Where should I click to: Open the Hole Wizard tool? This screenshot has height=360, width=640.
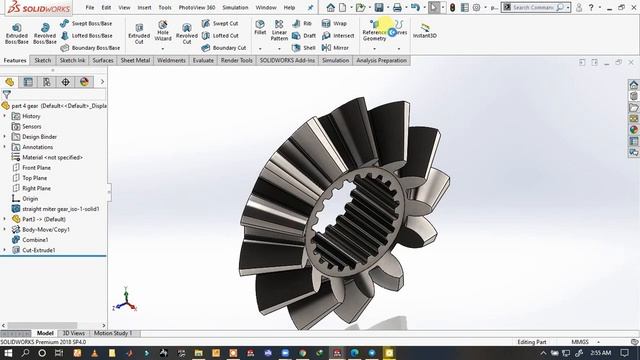[x=162, y=31]
